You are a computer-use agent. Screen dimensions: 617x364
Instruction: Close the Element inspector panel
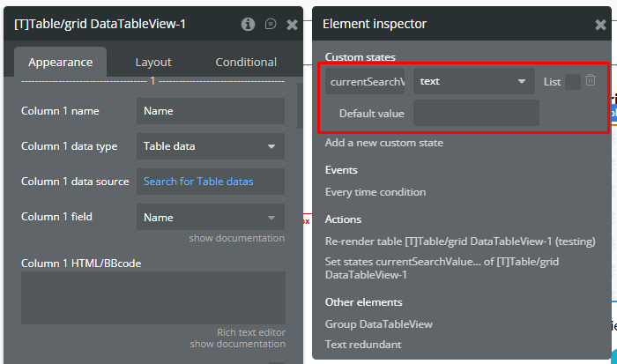coord(600,25)
